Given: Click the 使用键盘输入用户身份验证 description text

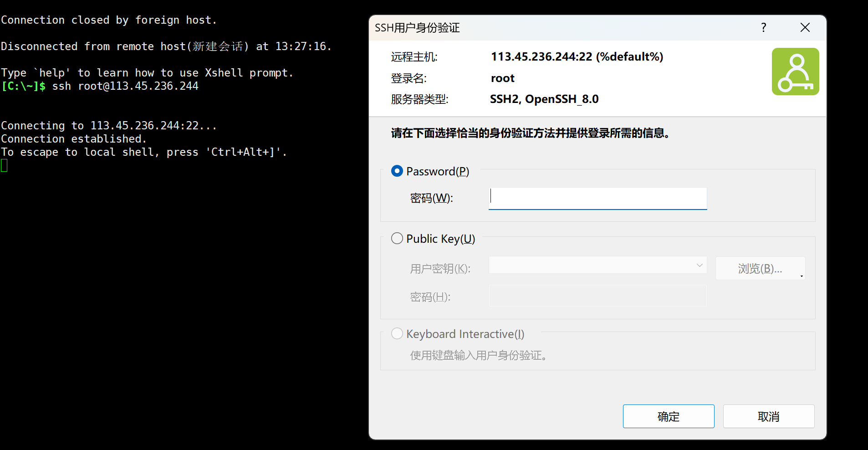Looking at the screenshot, I should tap(478, 355).
